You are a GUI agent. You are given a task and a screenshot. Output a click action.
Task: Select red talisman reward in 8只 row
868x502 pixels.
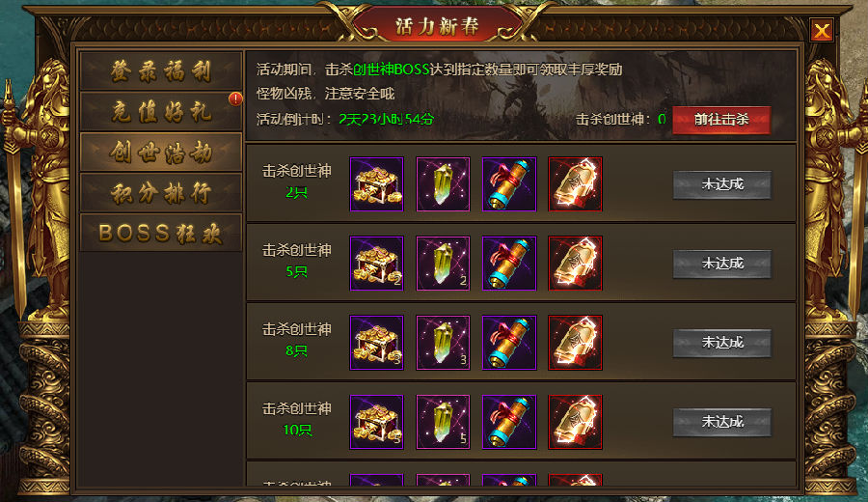(575, 343)
